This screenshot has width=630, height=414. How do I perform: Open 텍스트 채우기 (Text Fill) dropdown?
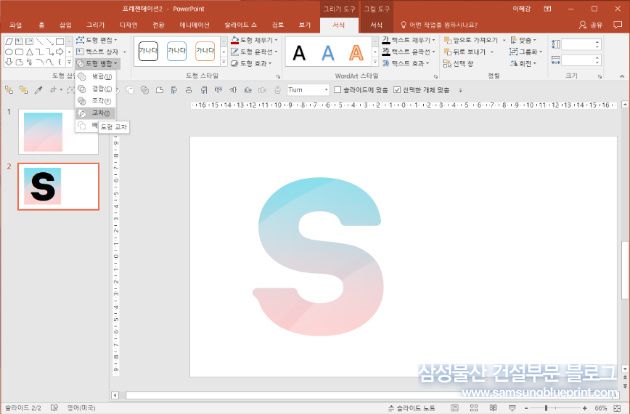(x=409, y=40)
